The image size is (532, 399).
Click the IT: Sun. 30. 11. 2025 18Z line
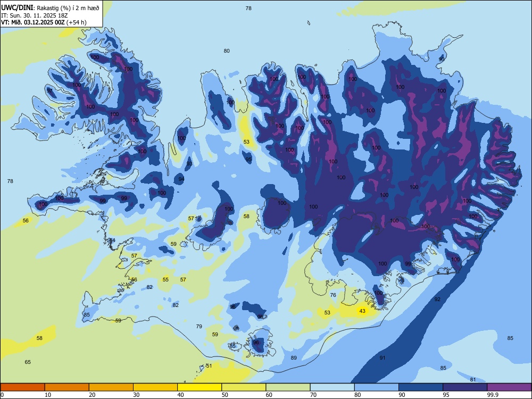click(34, 15)
